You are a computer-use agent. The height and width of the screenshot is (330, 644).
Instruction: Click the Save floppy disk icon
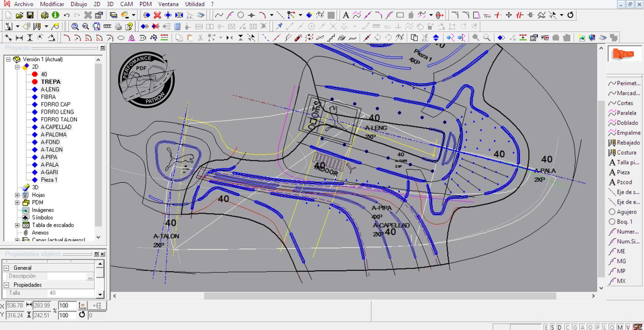point(30,15)
